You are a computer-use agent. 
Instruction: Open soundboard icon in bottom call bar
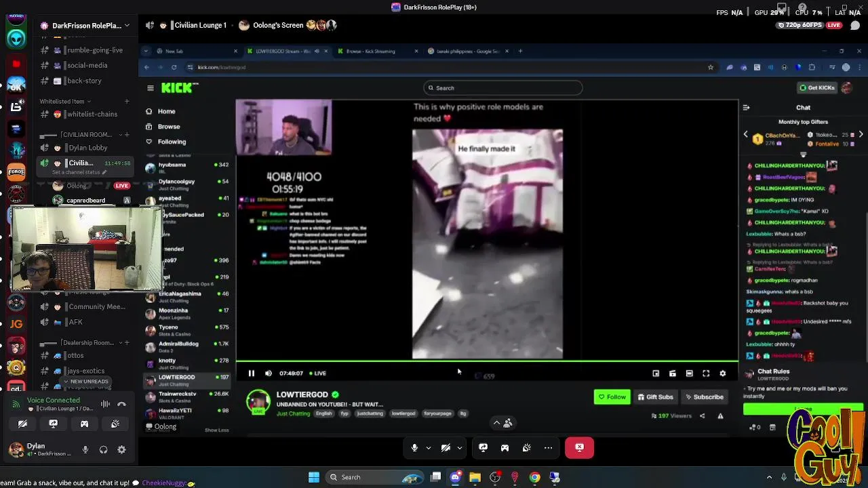click(x=527, y=447)
